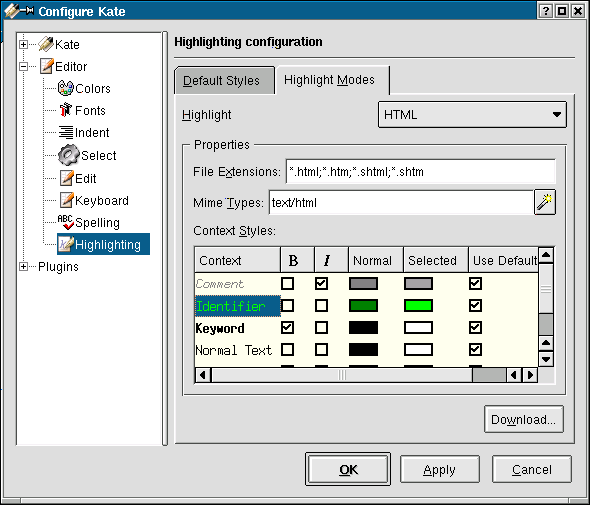Click the horizontal scrollbar left arrow at far left
590x505 pixels.
pyautogui.click(x=203, y=375)
